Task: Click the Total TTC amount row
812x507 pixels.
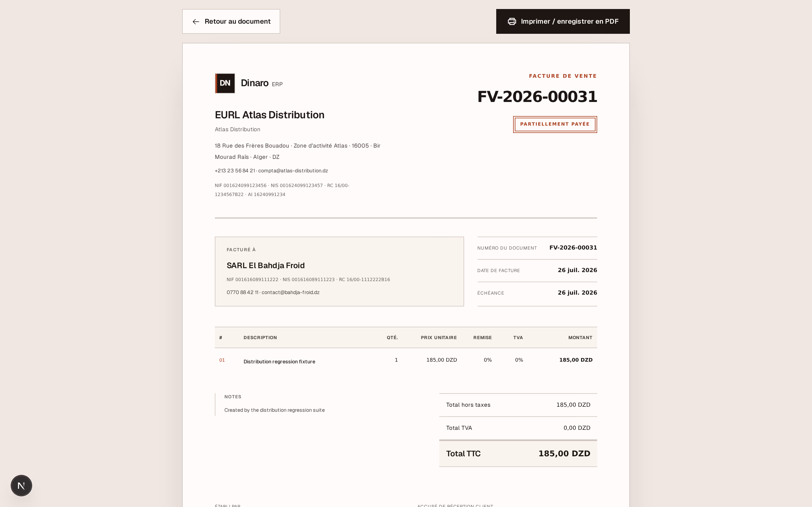Action: (518, 454)
